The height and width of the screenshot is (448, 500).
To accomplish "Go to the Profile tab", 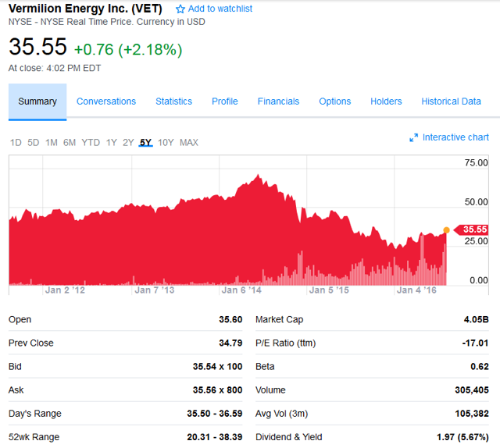I will pyautogui.click(x=225, y=101).
